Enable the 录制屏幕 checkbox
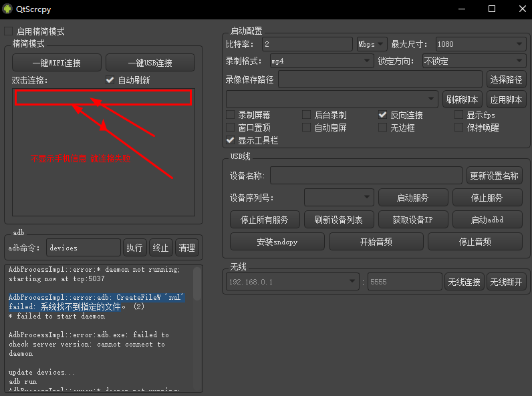532x396 pixels. click(x=231, y=115)
